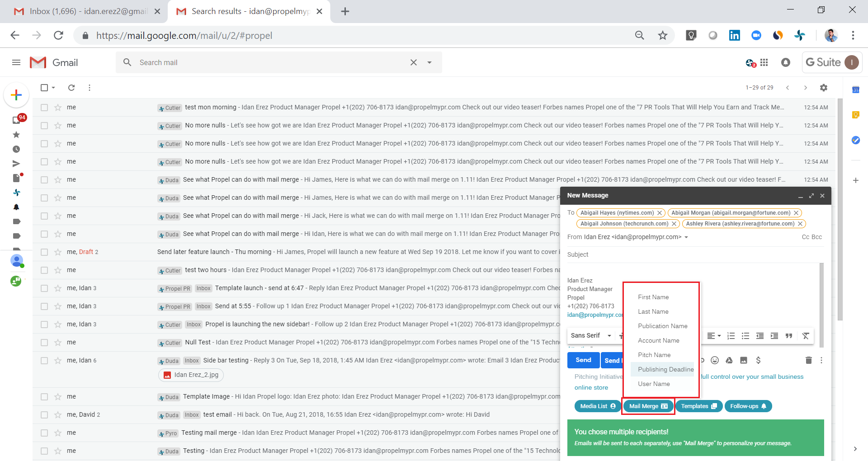Open the Follow-ups button
Viewport: 868px width, 461px height.
[748, 406]
